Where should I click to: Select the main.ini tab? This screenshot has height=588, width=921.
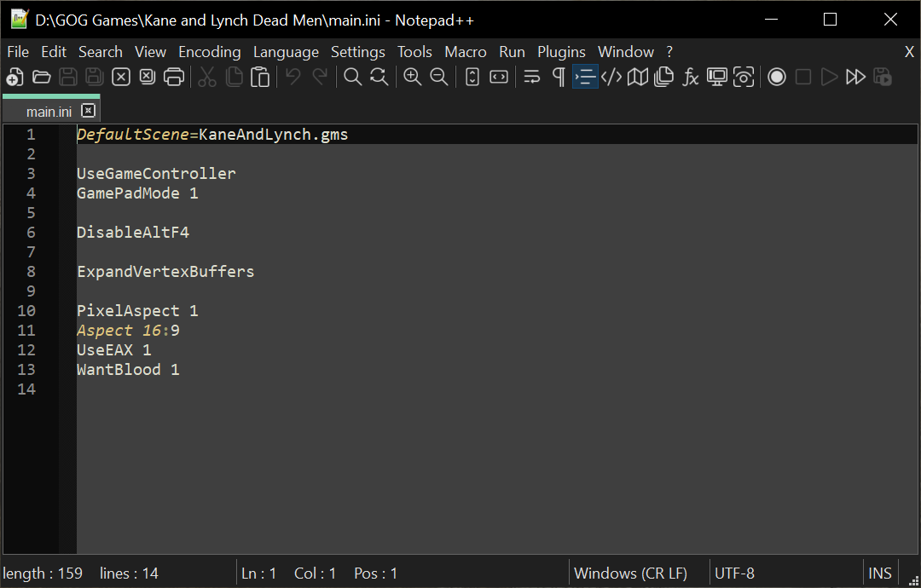tap(49, 111)
